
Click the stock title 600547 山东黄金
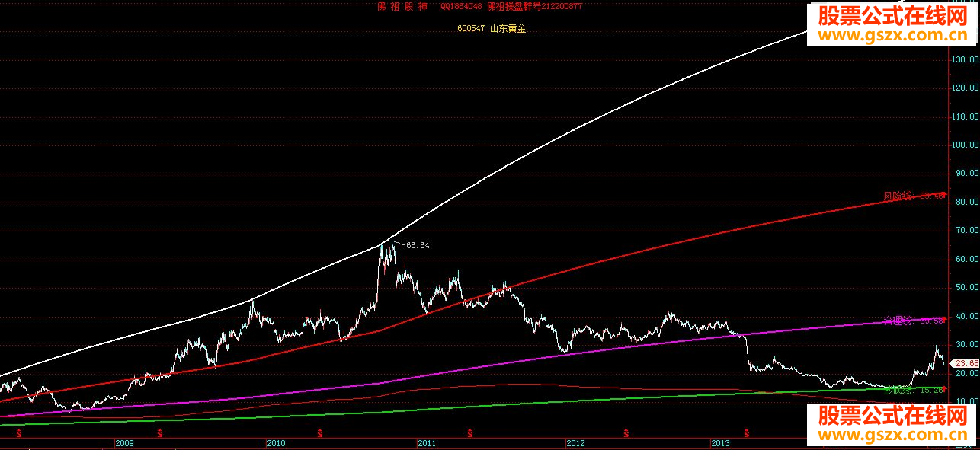[x=492, y=28]
